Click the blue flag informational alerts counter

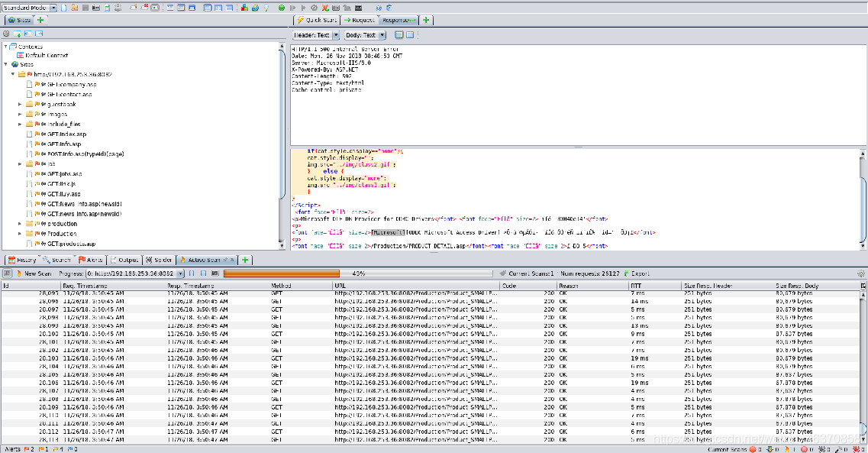click(72, 449)
